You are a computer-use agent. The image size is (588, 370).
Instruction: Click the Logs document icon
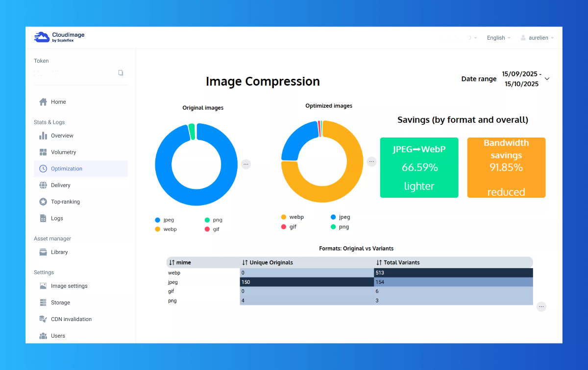(43, 218)
